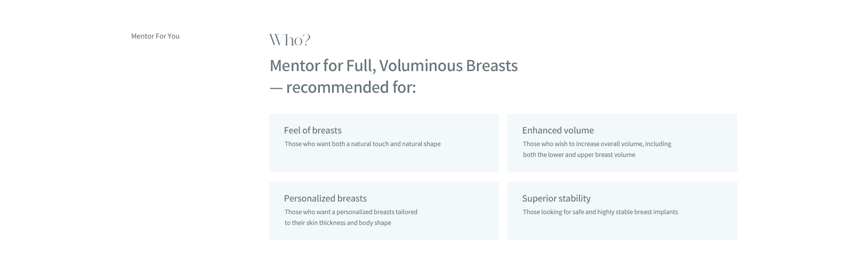Image resolution: width=868 pixels, height=280 pixels.
Task: Open the 'Personalized breasts' card
Action: tap(384, 211)
